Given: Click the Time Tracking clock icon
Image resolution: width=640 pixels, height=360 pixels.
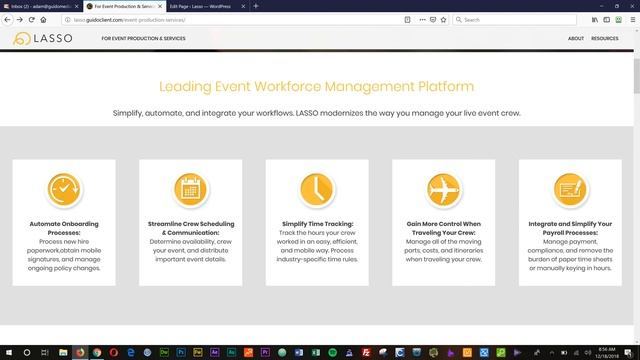Looking at the screenshot, I should point(317,190).
